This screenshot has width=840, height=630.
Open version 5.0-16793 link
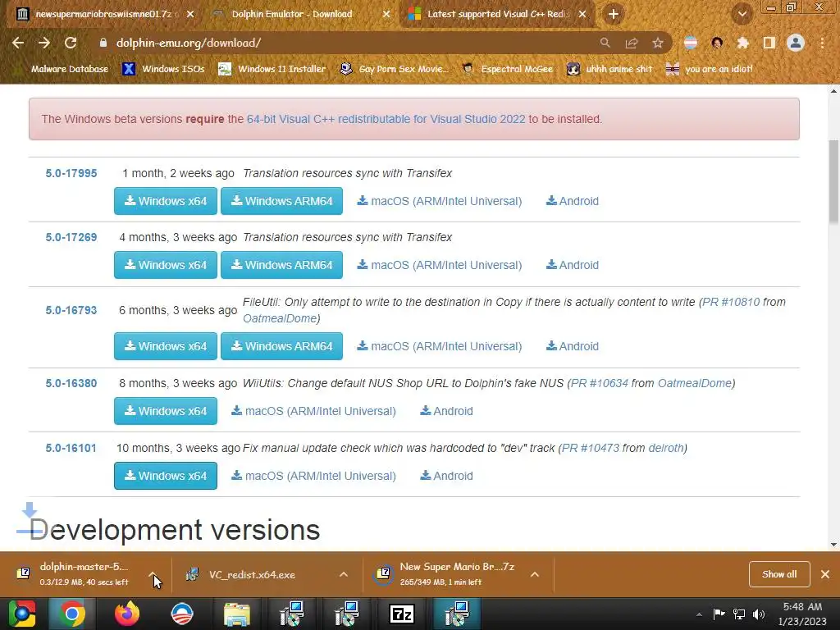pyautogui.click(x=71, y=310)
